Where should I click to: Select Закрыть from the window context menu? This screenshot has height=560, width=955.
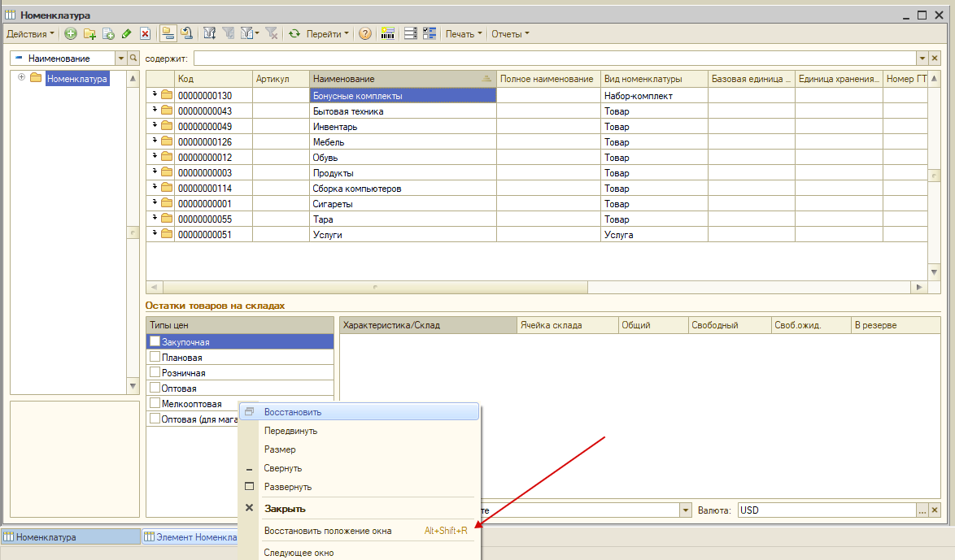(285, 509)
